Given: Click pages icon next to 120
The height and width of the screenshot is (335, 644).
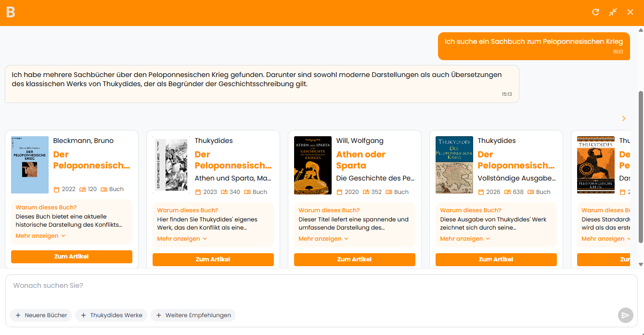Looking at the screenshot, I should point(82,189).
